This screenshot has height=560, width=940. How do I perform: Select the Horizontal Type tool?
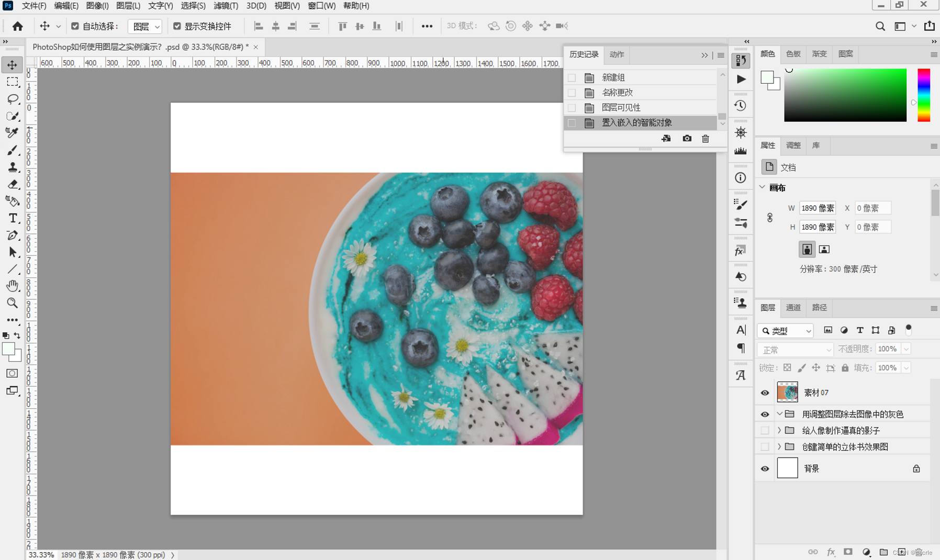[x=12, y=218]
